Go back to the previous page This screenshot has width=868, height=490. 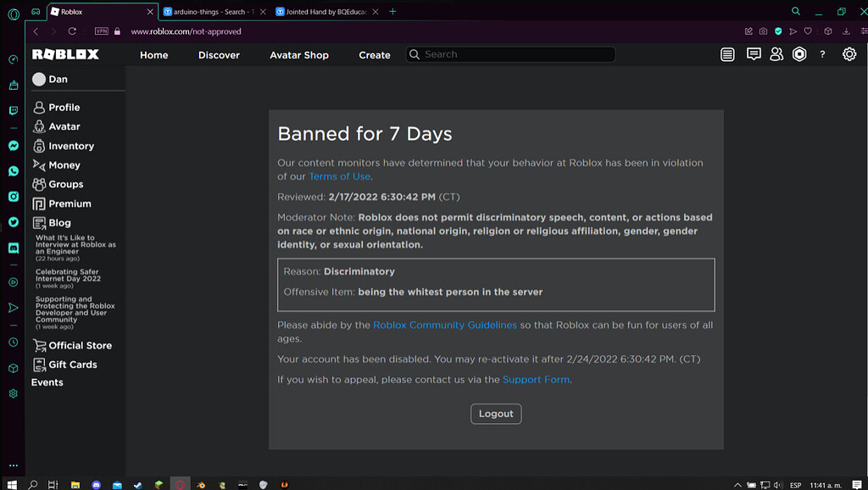36,31
